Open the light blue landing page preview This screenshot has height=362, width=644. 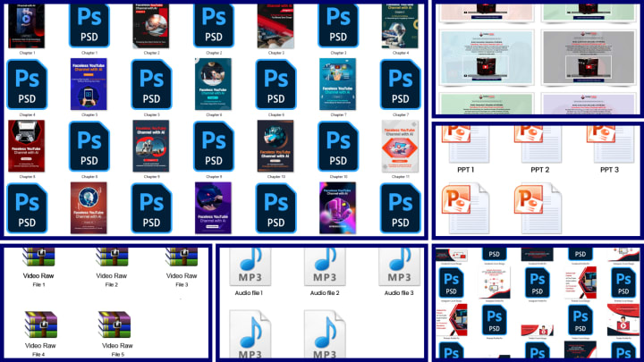(x=487, y=57)
